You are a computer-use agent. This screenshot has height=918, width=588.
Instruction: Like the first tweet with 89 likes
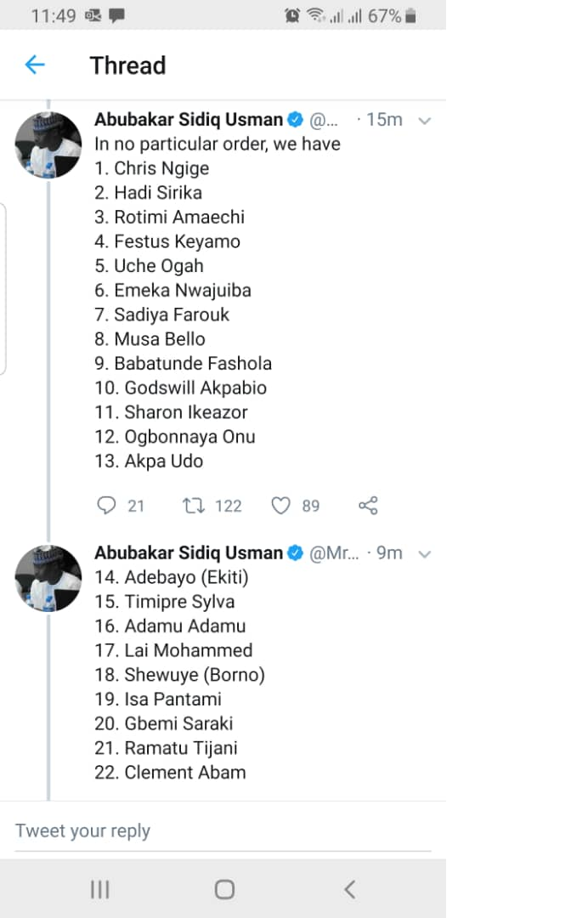(280, 506)
